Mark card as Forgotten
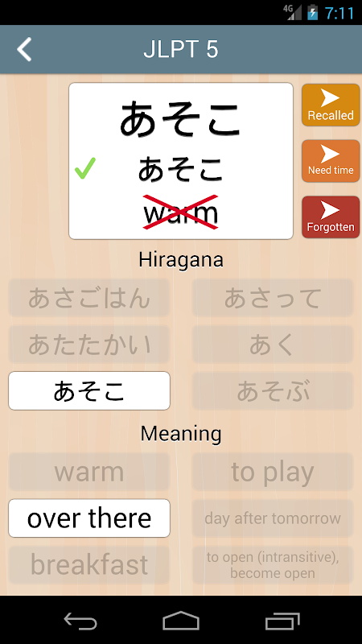The image size is (362, 644). 331,217
